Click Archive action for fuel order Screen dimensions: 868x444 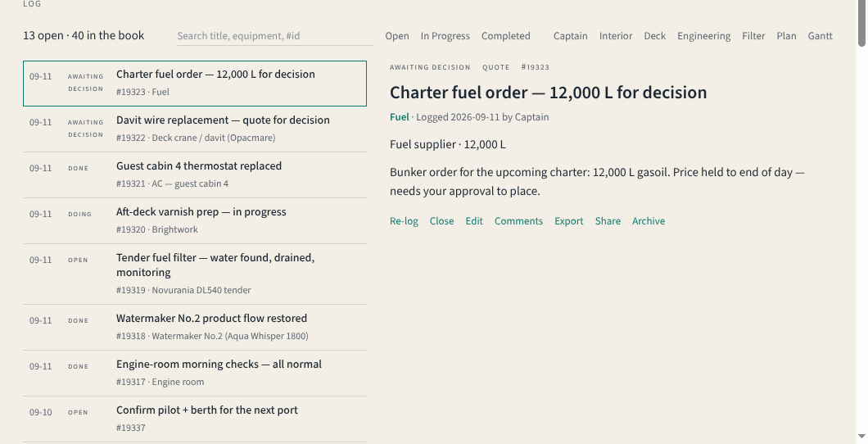(x=649, y=221)
